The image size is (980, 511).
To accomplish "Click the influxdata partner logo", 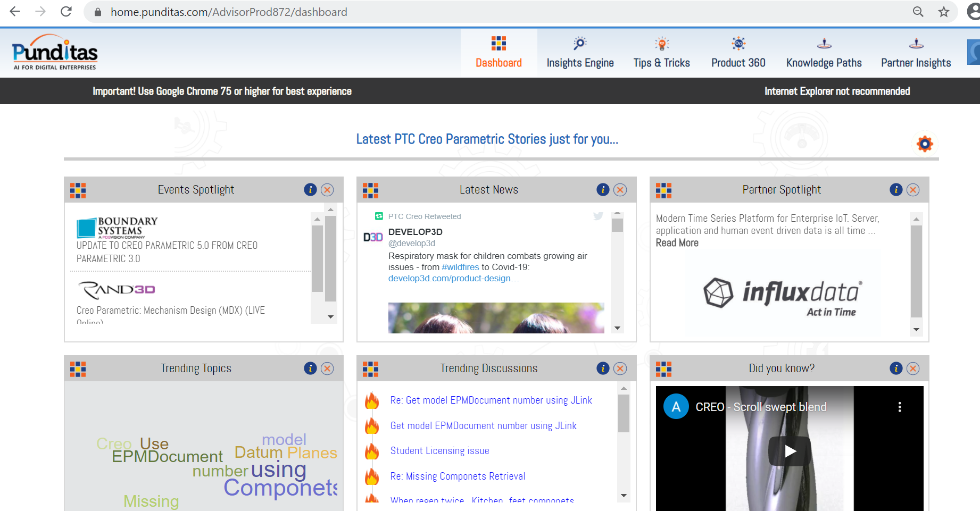I will click(x=782, y=297).
